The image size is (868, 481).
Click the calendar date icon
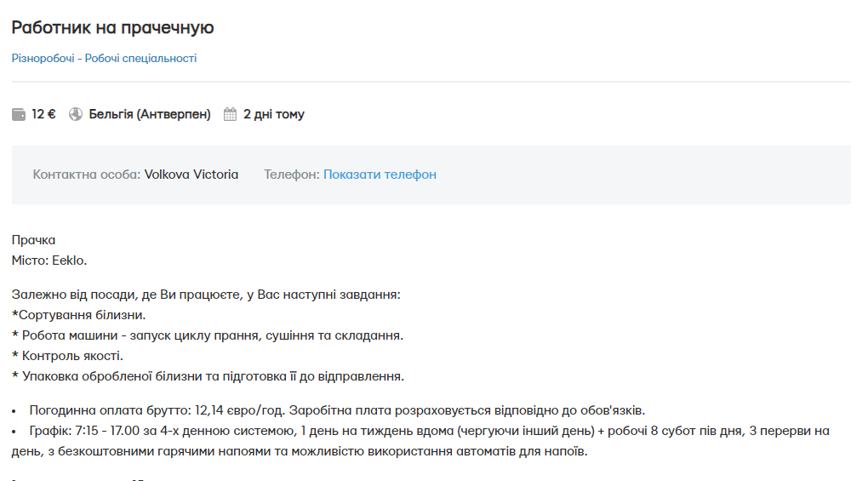[230, 114]
